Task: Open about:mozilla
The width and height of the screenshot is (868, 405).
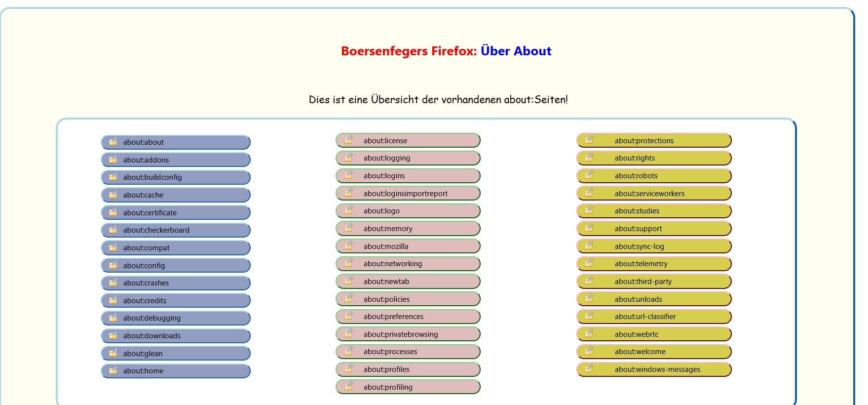Action: pyautogui.click(x=408, y=246)
